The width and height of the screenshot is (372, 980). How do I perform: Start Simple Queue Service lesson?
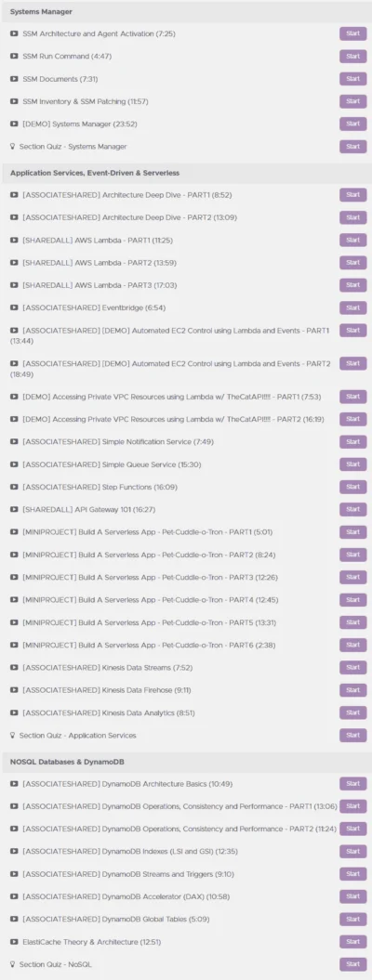coord(352,464)
